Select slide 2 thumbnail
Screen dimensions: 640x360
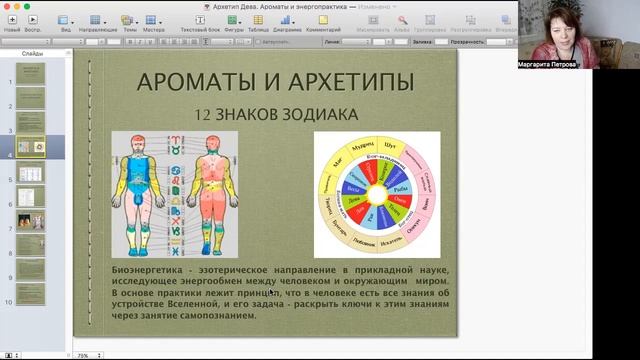(x=31, y=98)
